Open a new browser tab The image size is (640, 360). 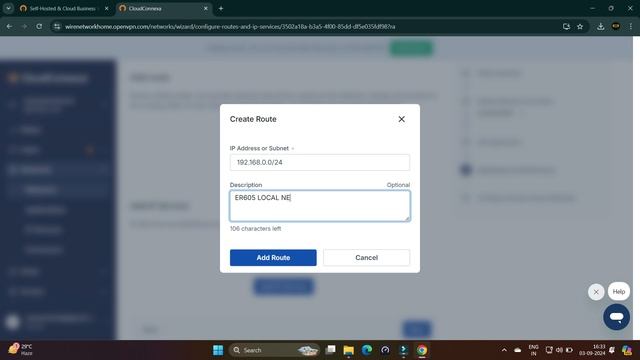[221, 9]
